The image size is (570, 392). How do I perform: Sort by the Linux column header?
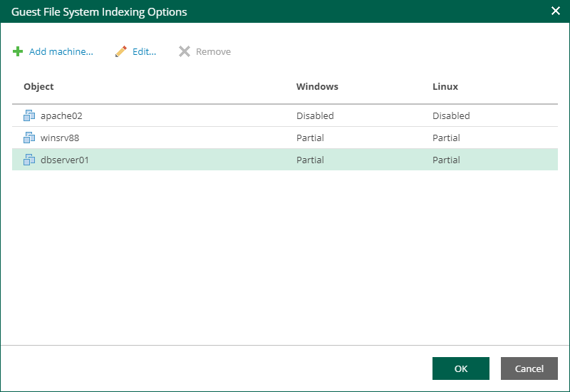(x=445, y=87)
